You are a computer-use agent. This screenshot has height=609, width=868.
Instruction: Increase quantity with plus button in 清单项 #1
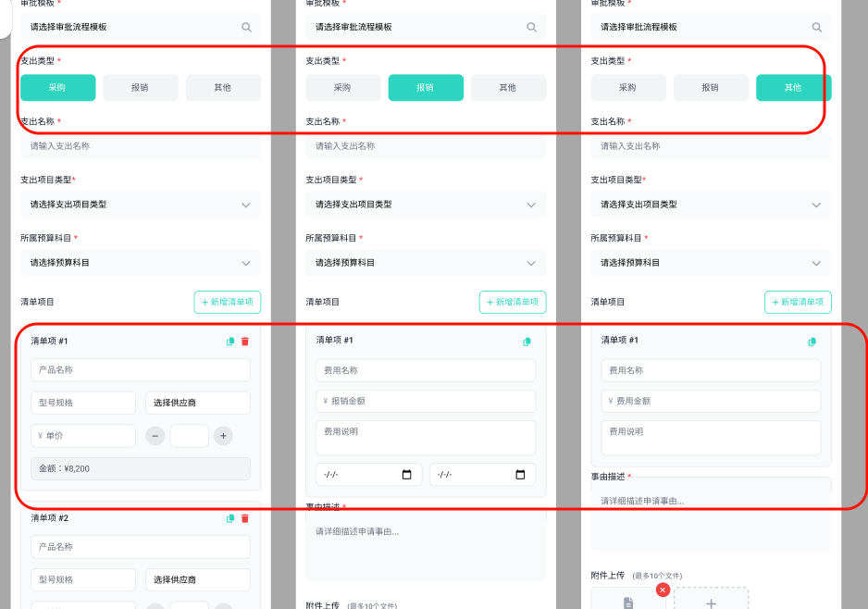point(223,436)
